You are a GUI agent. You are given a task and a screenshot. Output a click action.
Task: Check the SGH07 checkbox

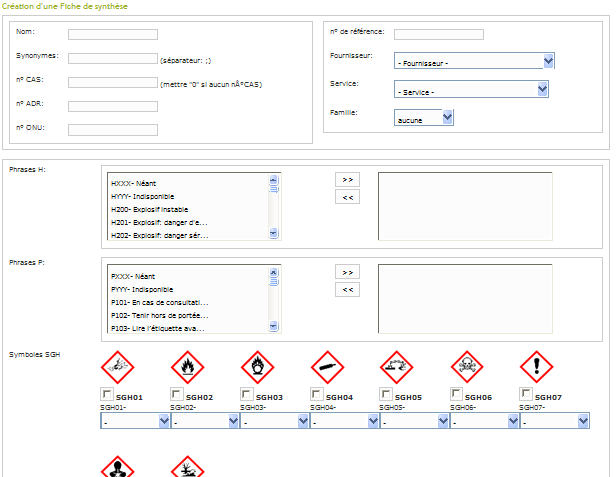pyautogui.click(x=526, y=394)
